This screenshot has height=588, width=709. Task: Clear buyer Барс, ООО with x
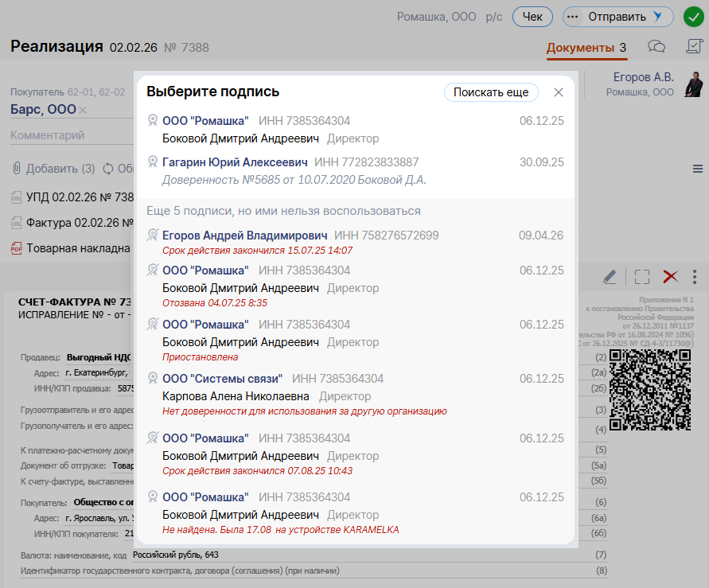pyautogui.click(x=83, y=110)
